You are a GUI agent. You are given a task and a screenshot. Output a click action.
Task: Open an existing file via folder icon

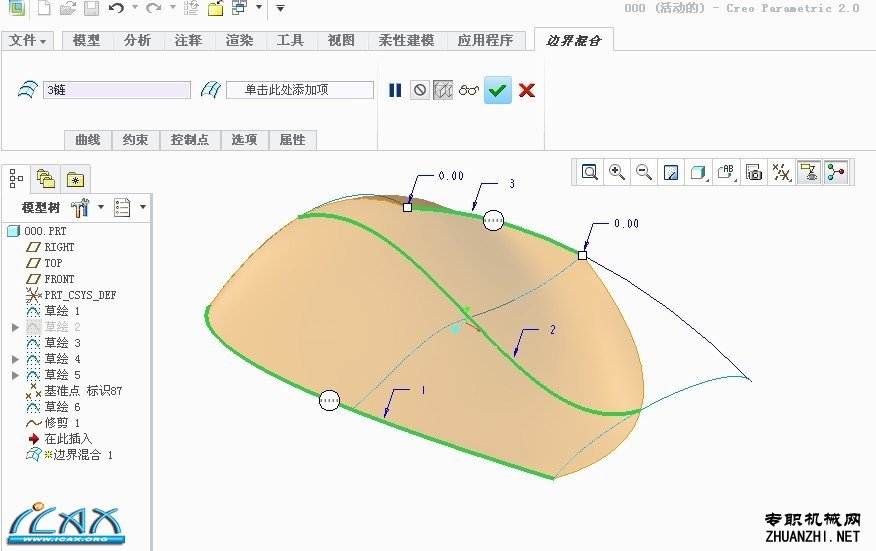tap(67, 8)
